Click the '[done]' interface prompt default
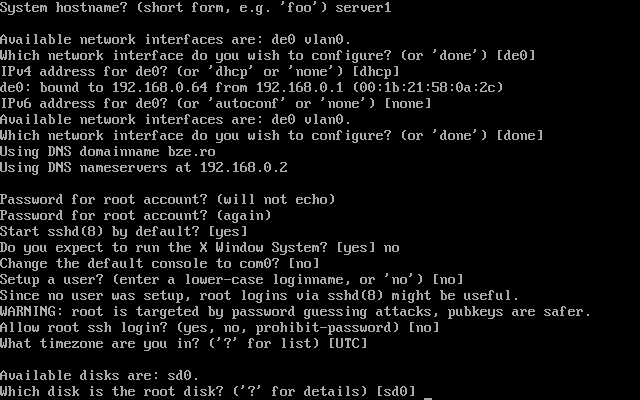640x400 pixels. pos(520,136)
